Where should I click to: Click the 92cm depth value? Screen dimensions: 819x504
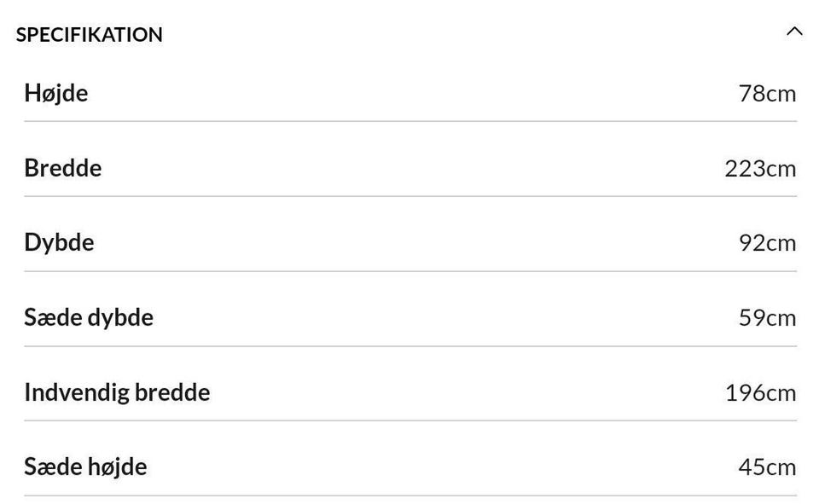(767, 243)
